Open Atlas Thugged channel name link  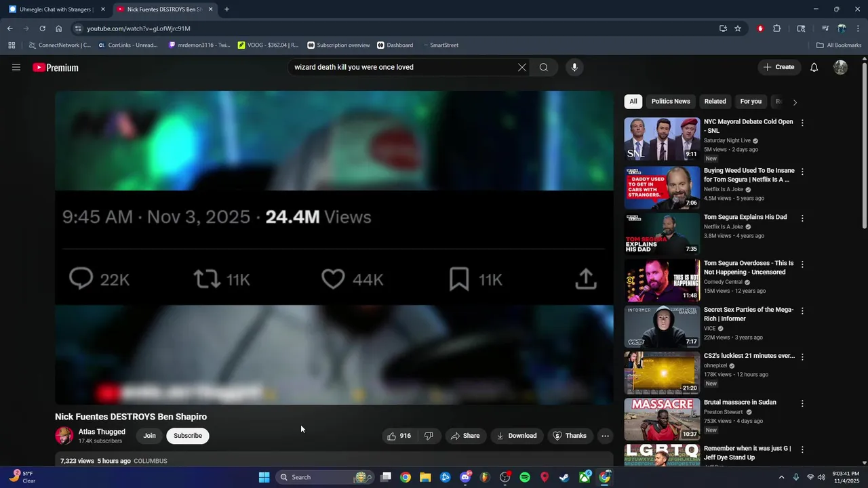coord(102,432)
